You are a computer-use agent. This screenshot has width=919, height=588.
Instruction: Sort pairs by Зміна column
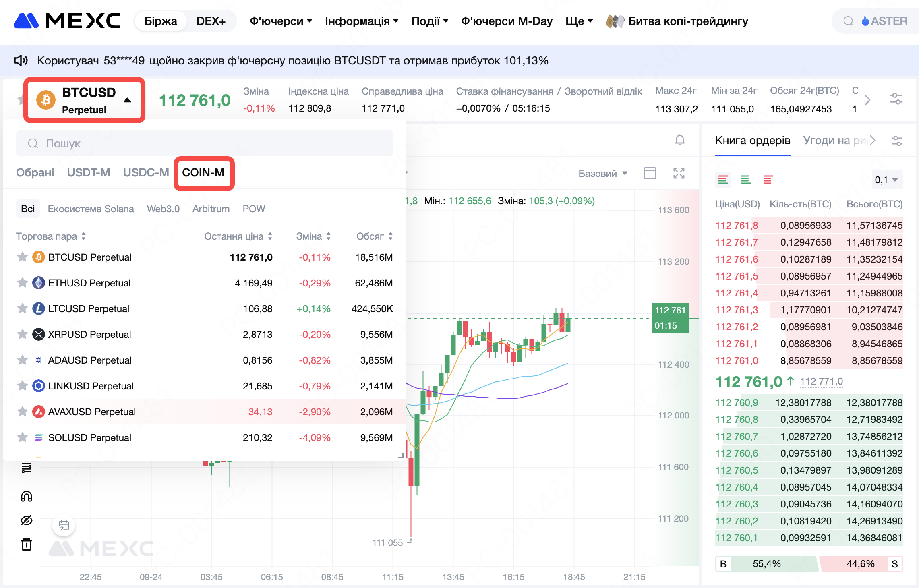[313, 236]
